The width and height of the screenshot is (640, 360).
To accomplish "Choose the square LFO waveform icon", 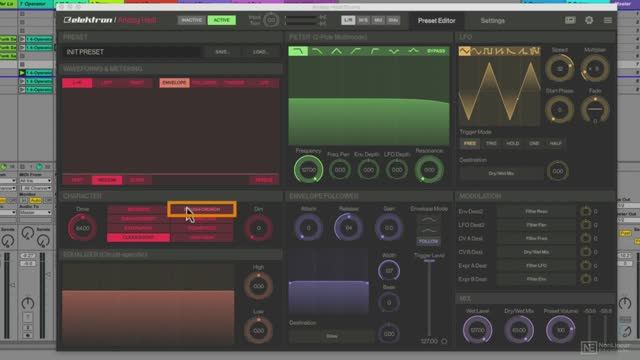I will (x=488, y=51).
